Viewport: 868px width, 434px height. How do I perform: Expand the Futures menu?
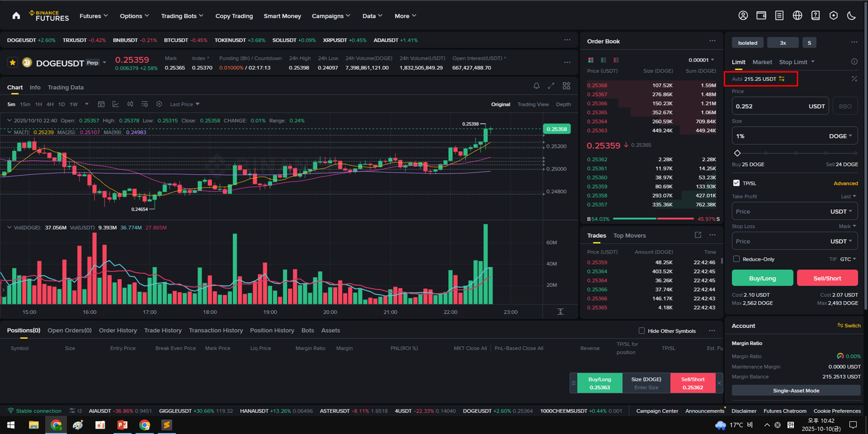tap(94, 16)
